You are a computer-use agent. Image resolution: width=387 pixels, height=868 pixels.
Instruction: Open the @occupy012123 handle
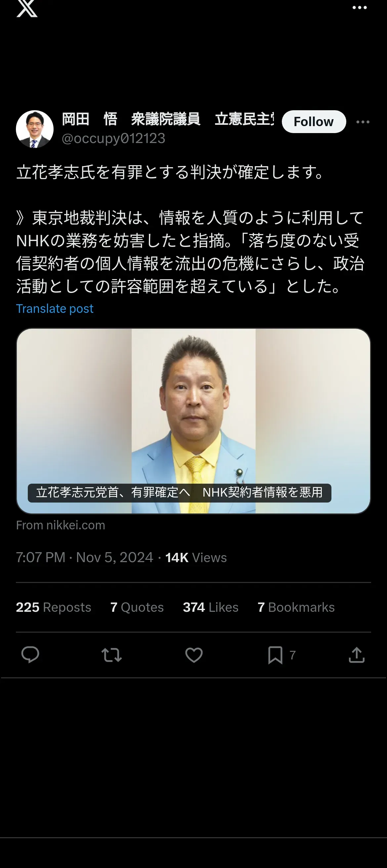point(113,138)
